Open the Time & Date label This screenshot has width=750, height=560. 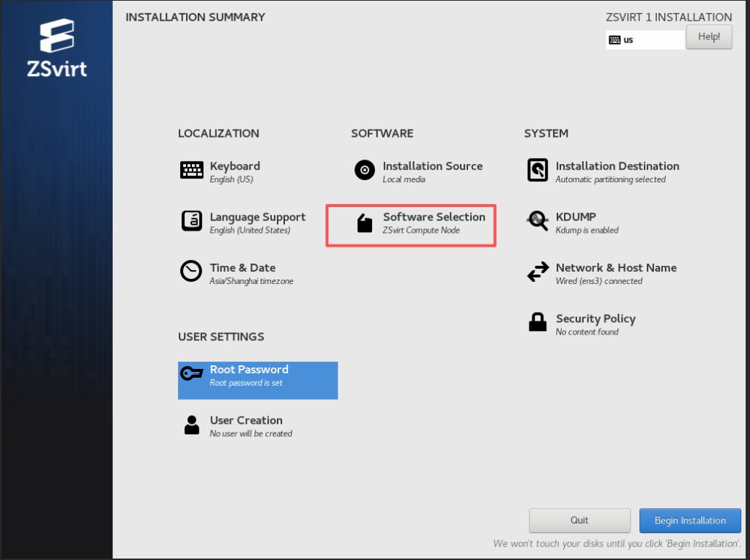click(x=242, y=268)
